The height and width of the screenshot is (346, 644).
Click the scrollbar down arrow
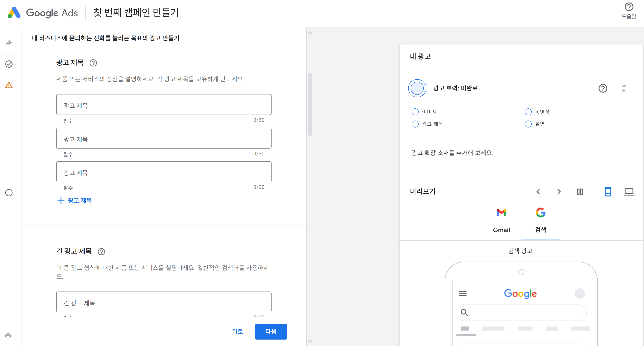tap(310, 342)
